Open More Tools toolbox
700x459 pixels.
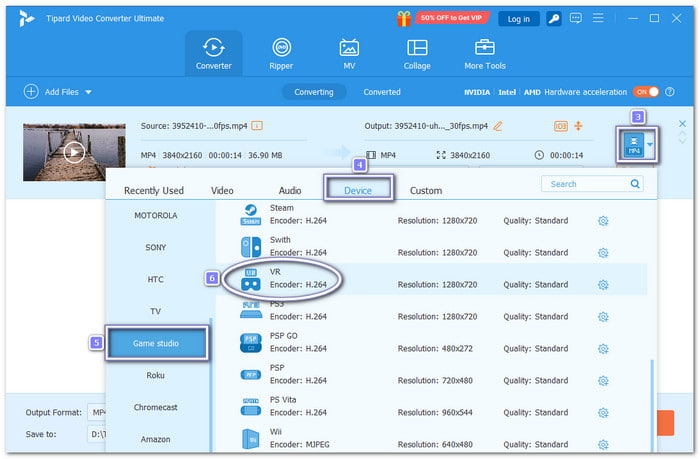pos(485,53)
